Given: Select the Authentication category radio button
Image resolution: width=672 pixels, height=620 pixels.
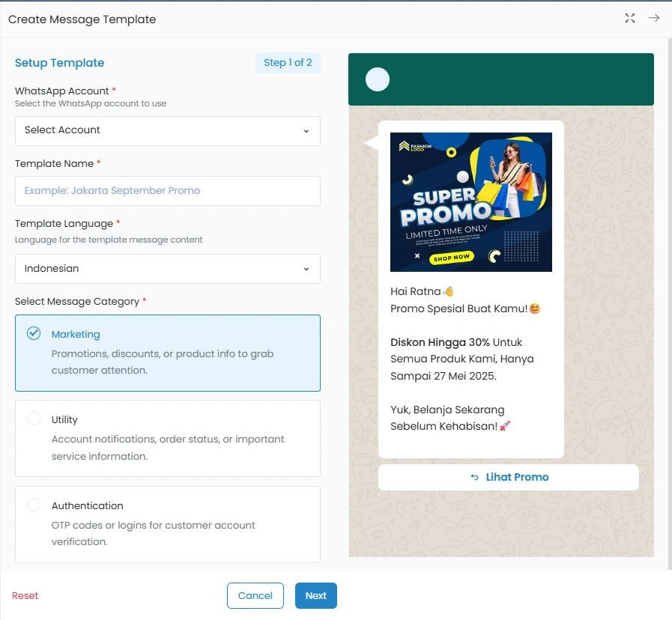Looking at the screenshot, I should coord(34,505).
